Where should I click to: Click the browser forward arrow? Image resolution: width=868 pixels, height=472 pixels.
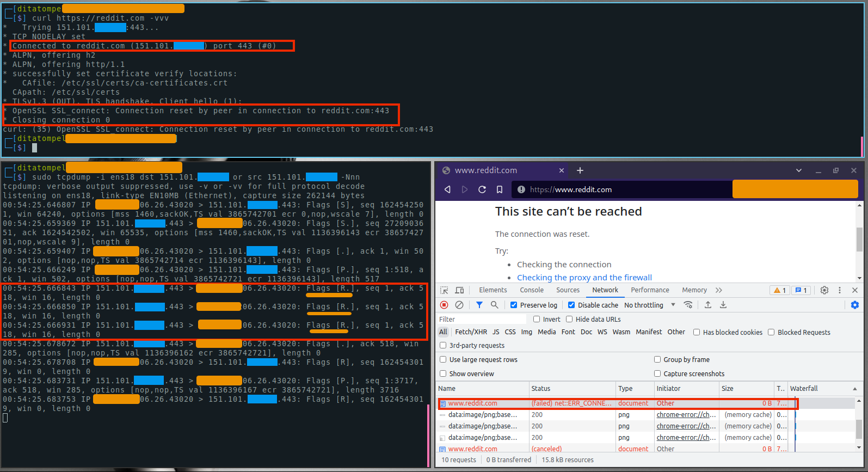coord(465,189)
